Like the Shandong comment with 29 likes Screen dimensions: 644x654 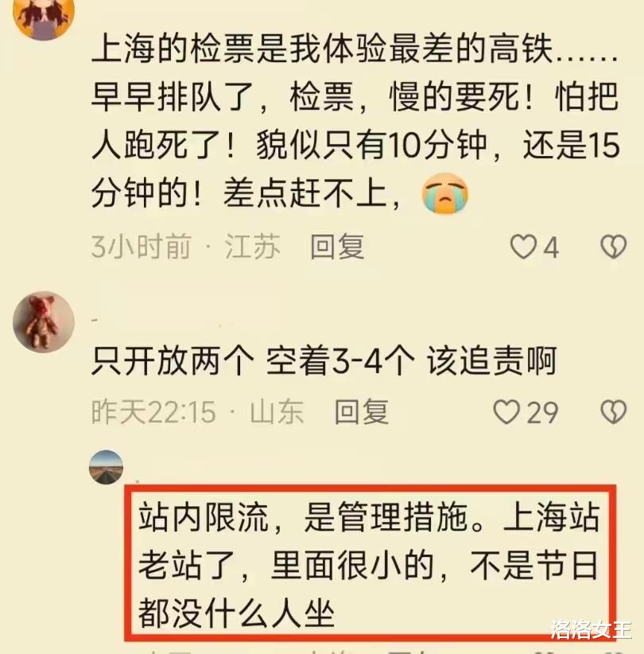pos(506,412)
